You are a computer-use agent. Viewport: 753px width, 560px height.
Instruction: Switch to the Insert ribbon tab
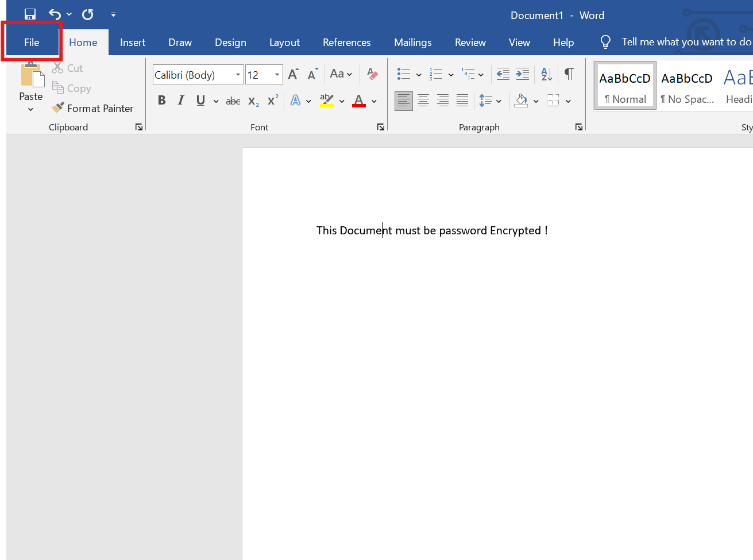[133, 43]
